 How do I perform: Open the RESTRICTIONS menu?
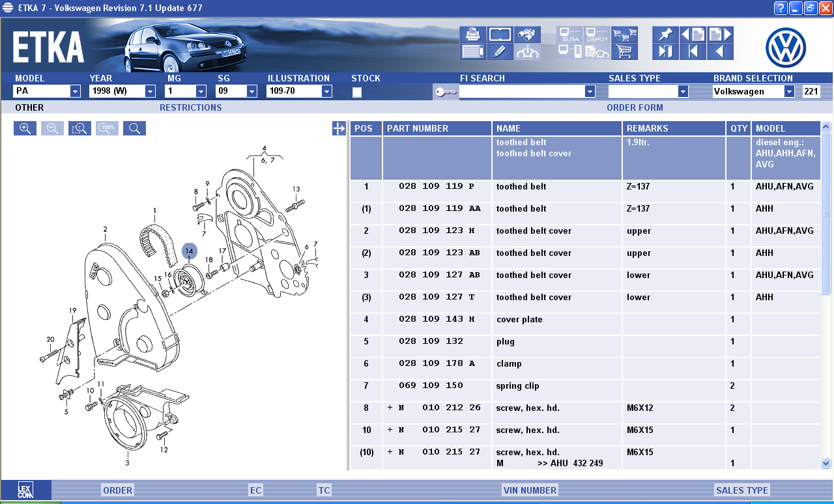191,107
